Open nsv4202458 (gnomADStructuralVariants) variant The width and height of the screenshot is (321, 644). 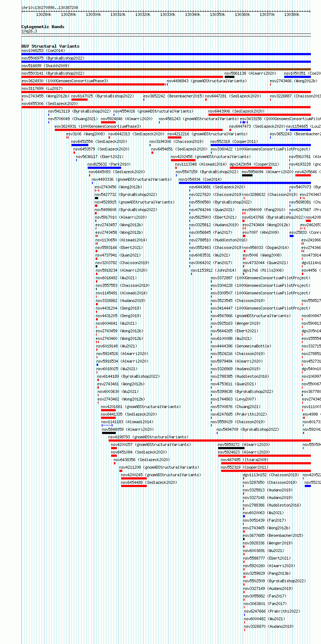pyautogui.click(x=211, y=157)
